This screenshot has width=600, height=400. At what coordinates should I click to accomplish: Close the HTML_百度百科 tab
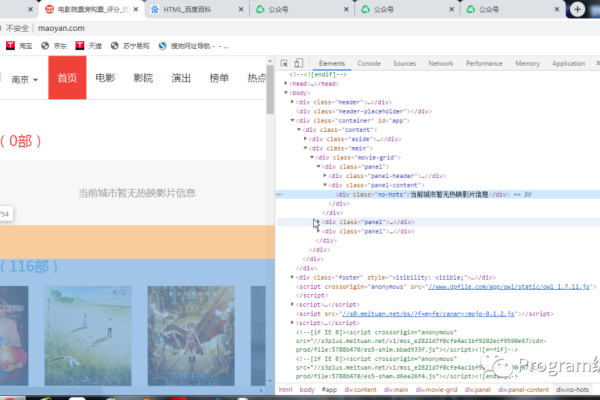(241, 9)
